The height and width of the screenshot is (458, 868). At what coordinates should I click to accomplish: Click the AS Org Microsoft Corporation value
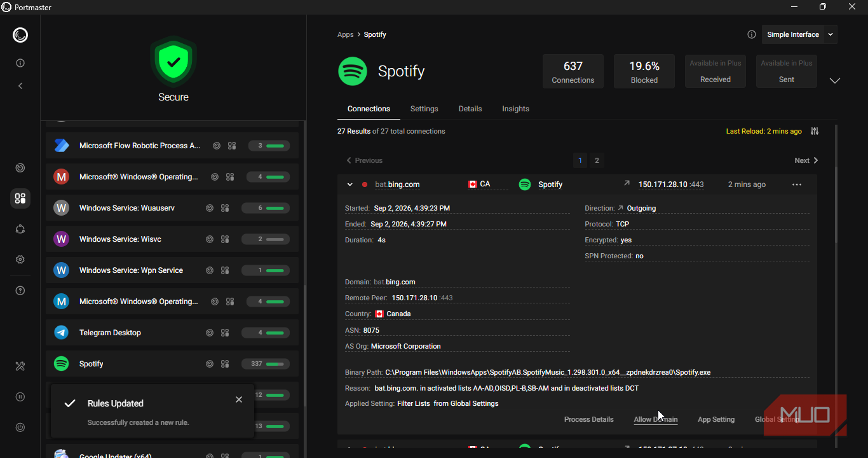(x=405, y=346)
